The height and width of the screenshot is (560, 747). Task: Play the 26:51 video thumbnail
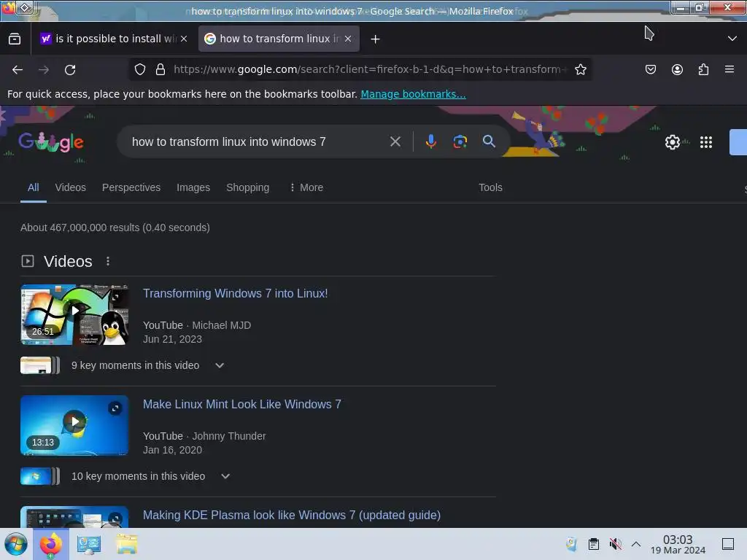coord(75,315)
